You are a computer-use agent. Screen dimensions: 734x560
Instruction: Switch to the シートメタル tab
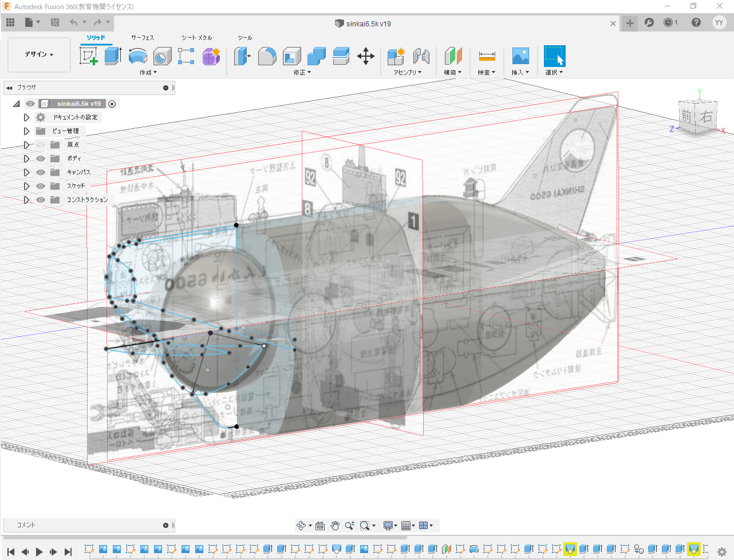point(197,38)
